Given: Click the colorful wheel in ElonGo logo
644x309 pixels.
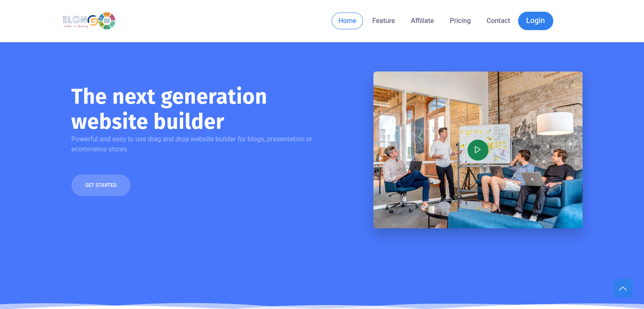Looking at the screenshot, I should (x=107, y=20).
